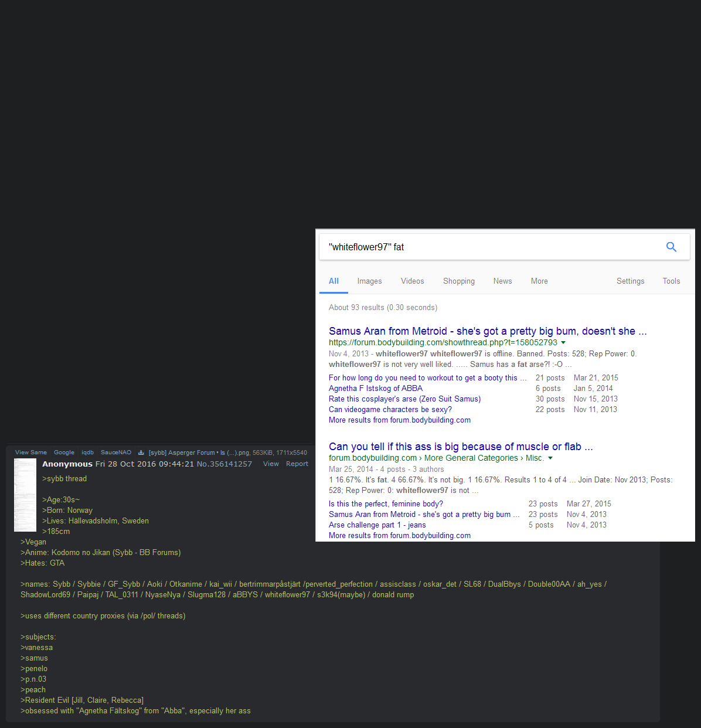Click the '>uses different country proxies' line
701x728 pixels.
(103, 616)
